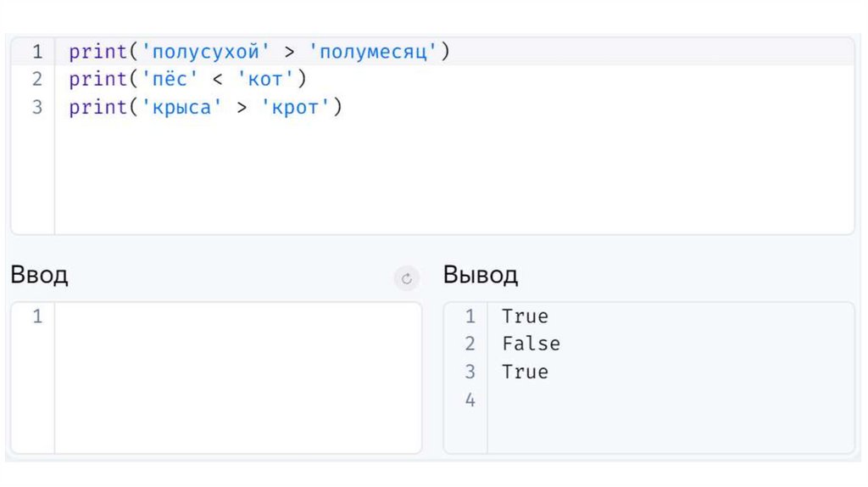Image resolution: width=868 pixels, height=487 pixels.
Task: Select line number 2 in code editor gutter
Action: point(36,80)
